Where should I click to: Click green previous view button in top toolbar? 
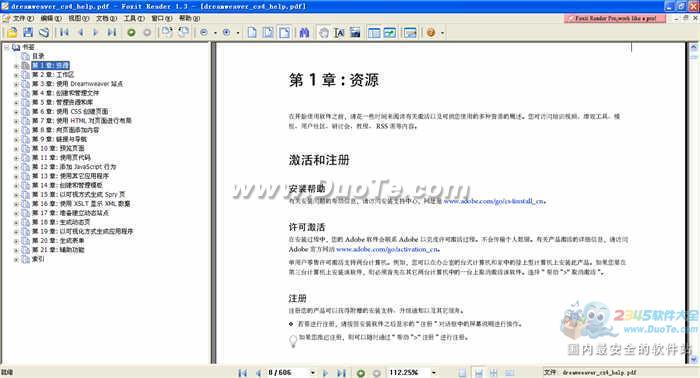131,33
